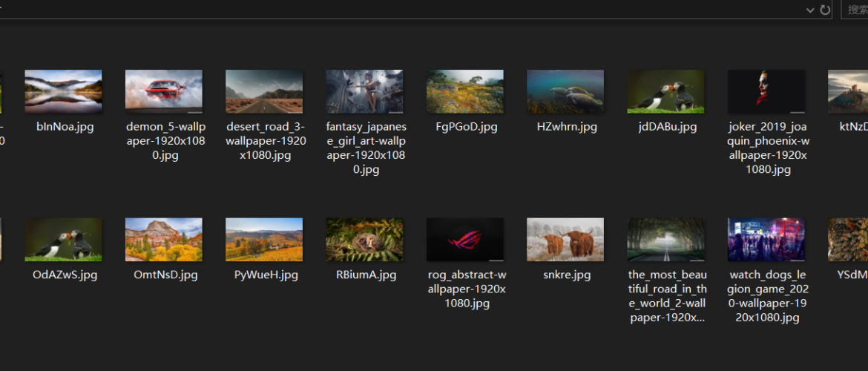Image resolution: width=868 pixels, height=371 pixels.
Task: Select the HZwhrn.jpg underwater turtle image
Action: (565, 92)
